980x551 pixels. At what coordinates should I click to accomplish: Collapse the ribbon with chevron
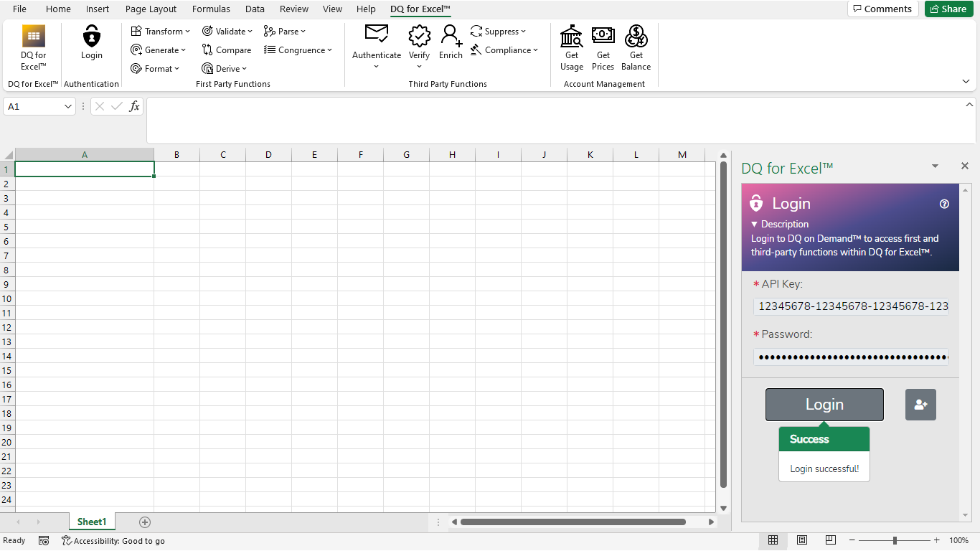[966, 81]
